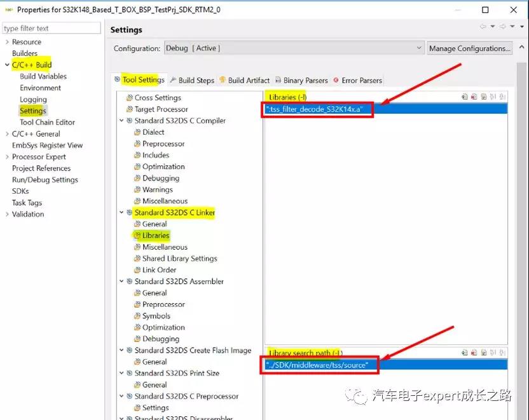This screenshot has width=529, height=420.
Task: Click Add icon in Libraries (-l) toolbar
Action: [x=465, y=97]
